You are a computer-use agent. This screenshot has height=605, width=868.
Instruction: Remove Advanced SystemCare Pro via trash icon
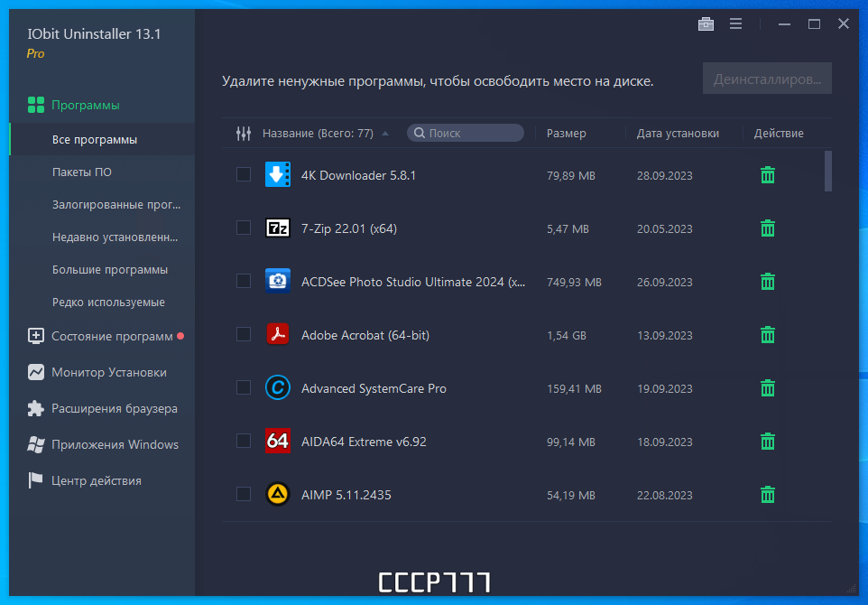click(767, 387)
